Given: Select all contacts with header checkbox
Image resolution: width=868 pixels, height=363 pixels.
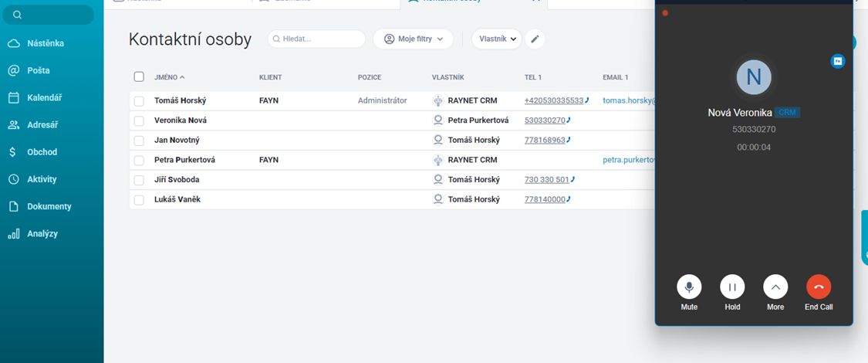Looking at the screenshot, I should point(139,76).
